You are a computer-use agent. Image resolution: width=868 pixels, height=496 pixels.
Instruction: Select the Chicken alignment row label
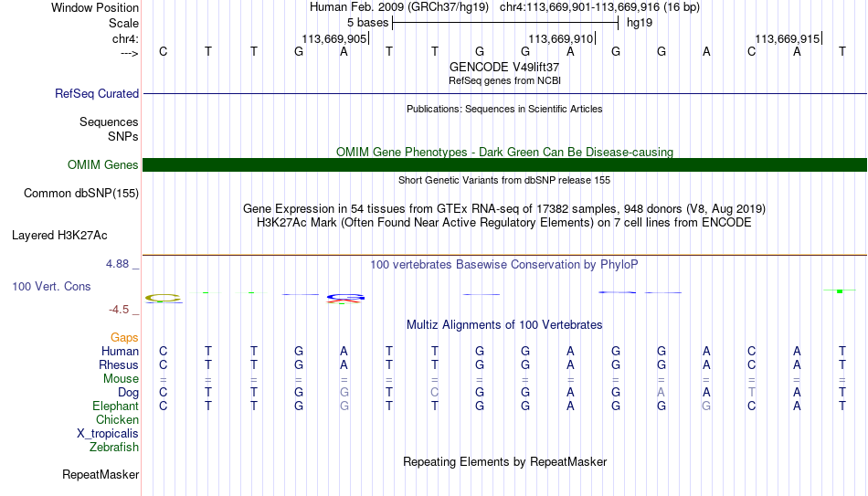click(117, 419)
